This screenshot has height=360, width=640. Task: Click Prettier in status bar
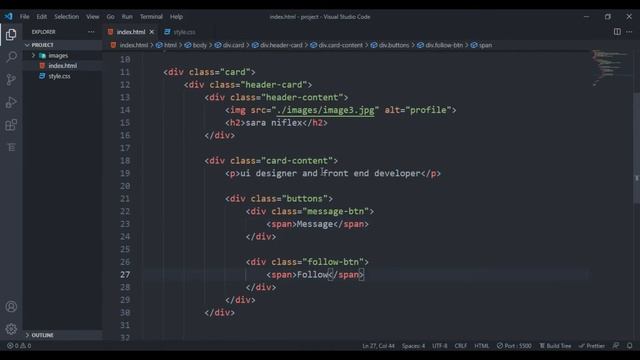tap(591, 346)
